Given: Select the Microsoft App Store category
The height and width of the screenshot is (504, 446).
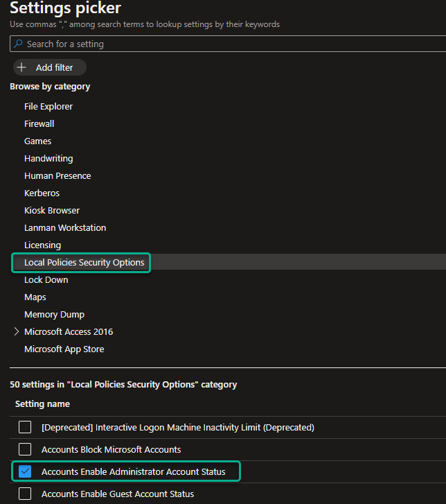Looking at the screenshot, I should (x=64, y=349).
